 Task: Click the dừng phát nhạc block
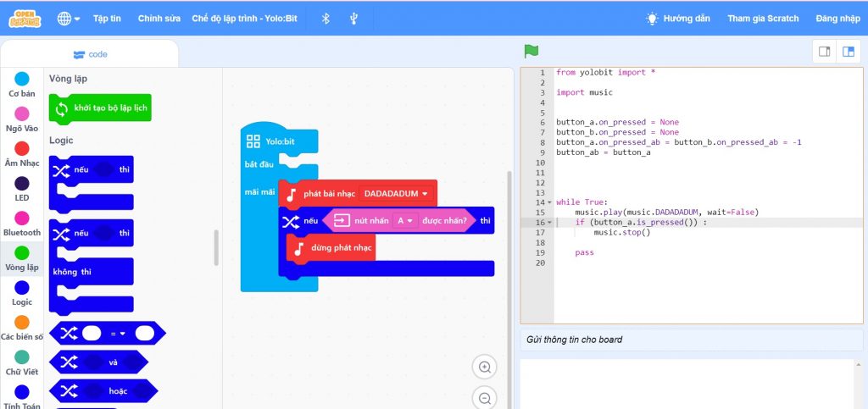click(x=331, y=249)
